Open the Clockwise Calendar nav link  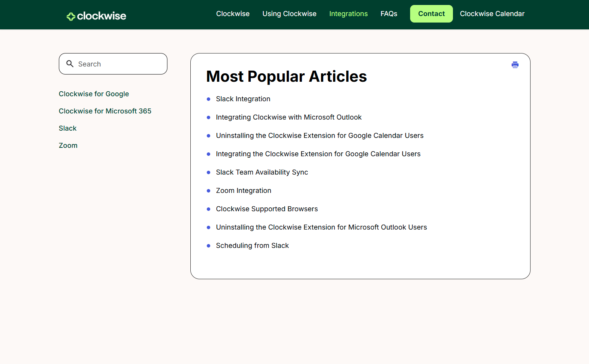(492, 14)
